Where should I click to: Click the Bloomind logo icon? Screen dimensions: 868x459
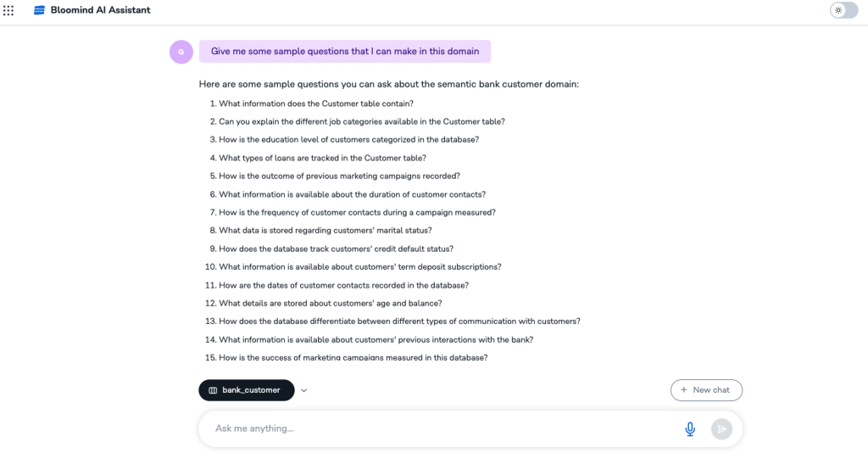pos(39,10)
